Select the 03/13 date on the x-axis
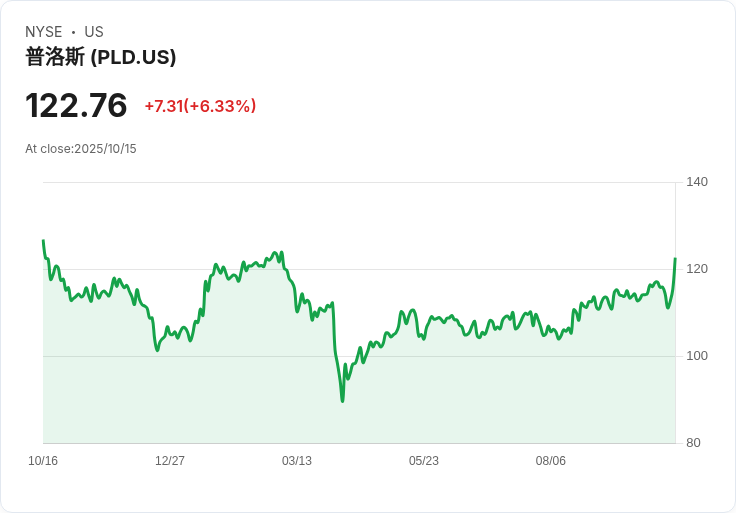The width and height of the screenshot is (736, 513). [x=297, y=461]
